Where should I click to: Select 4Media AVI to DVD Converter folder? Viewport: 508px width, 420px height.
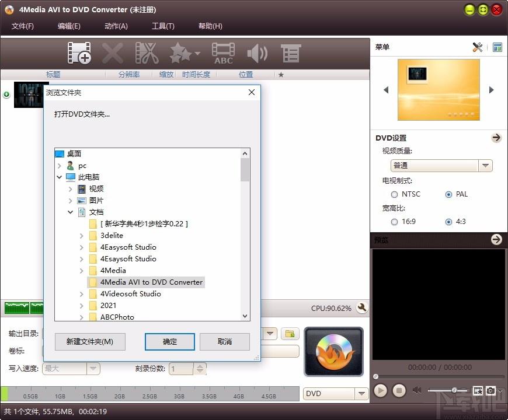pyautogui.click(x=146, y=282)
